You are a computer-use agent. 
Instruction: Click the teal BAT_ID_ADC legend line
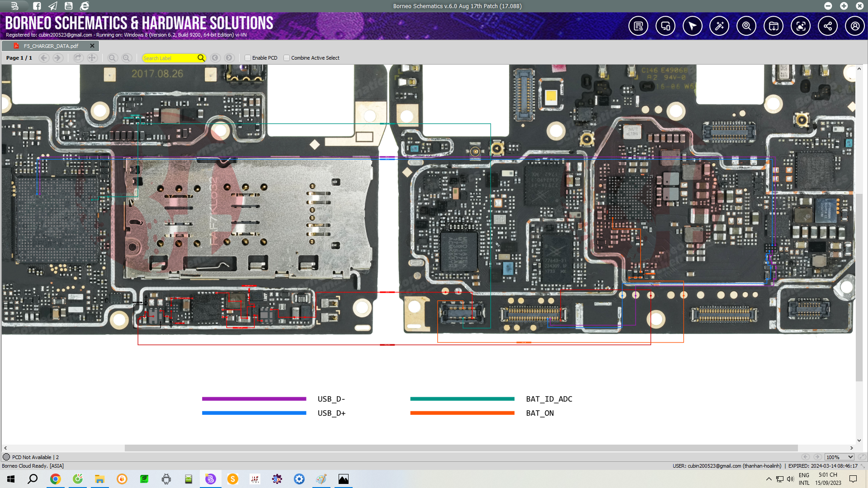point(462,399)
